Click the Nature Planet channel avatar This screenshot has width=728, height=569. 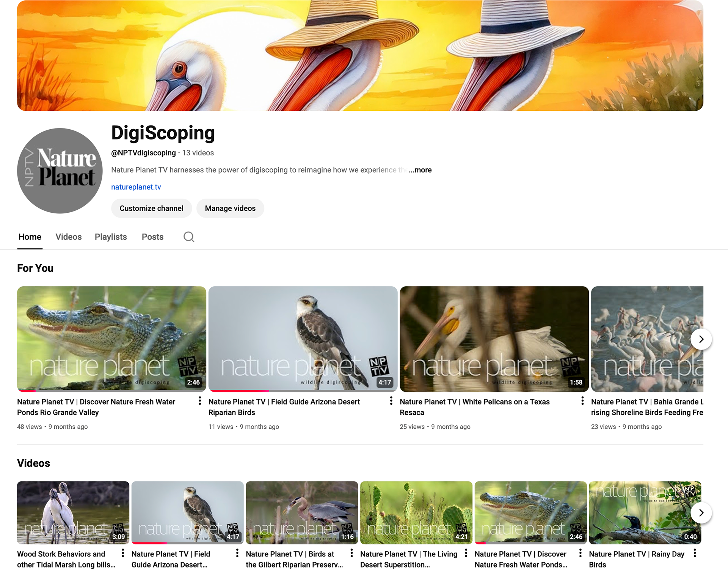(60, 171)
